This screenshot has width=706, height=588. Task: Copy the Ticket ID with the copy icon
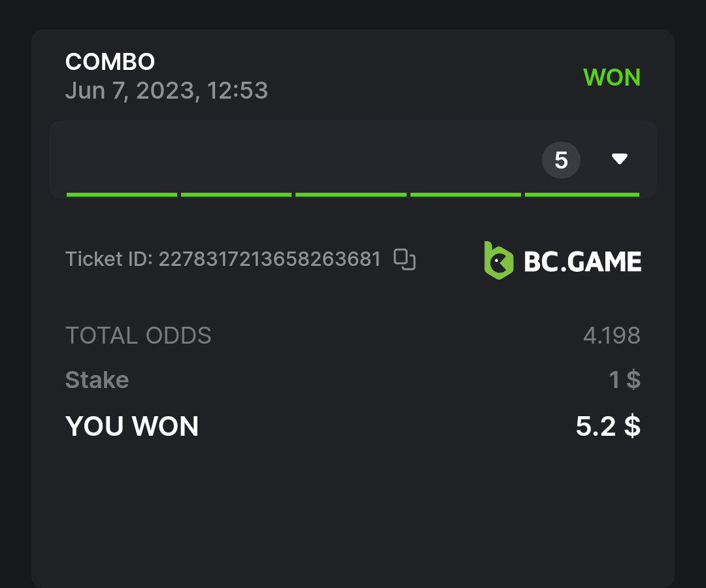pyautogui.click(x=405, y=259)
